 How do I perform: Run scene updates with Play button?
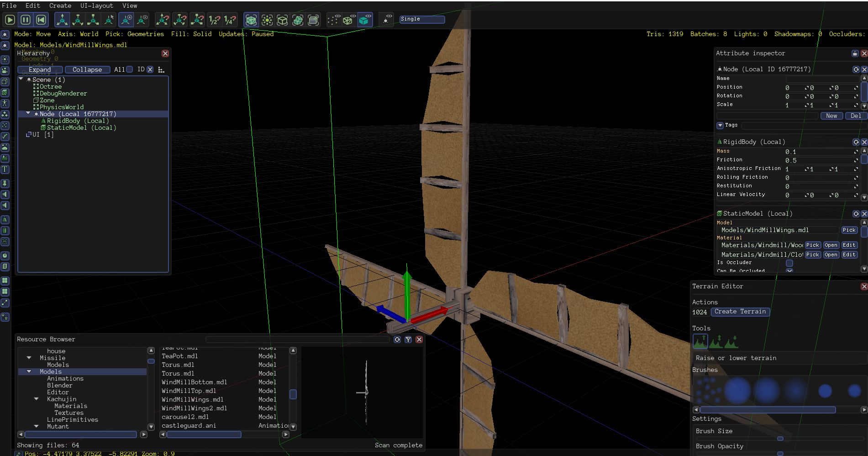click(10, 20)
